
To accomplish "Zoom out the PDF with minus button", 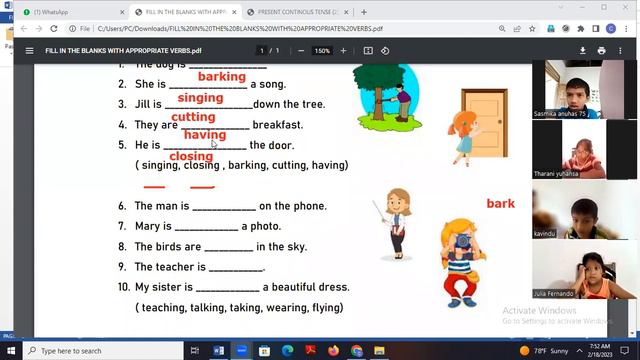I will [x=301, y=51].
